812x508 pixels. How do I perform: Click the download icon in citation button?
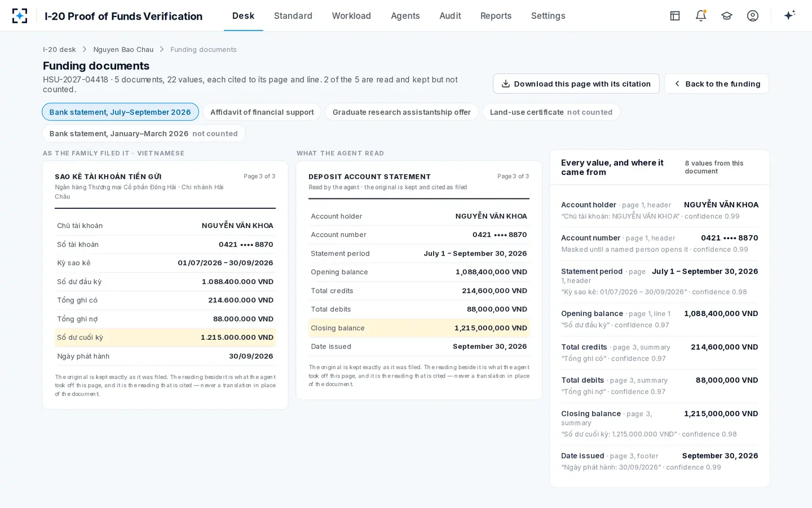[x=506, y=84]
